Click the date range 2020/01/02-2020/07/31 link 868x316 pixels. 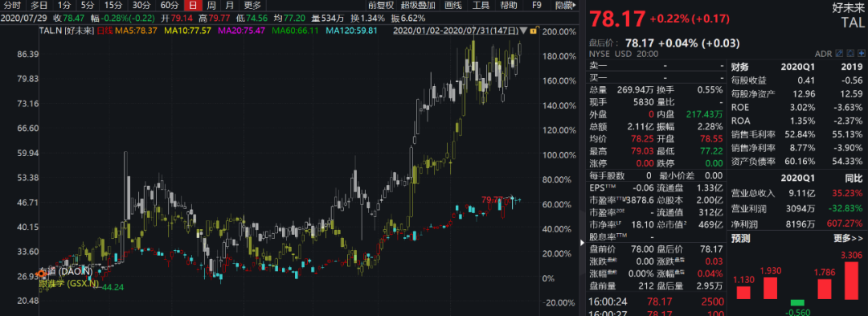(x=456, y=31)
